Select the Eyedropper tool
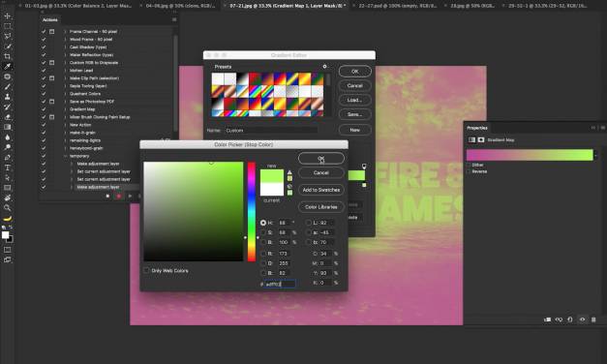This screenshot has height=364, width=607. (x=7, y=67)
